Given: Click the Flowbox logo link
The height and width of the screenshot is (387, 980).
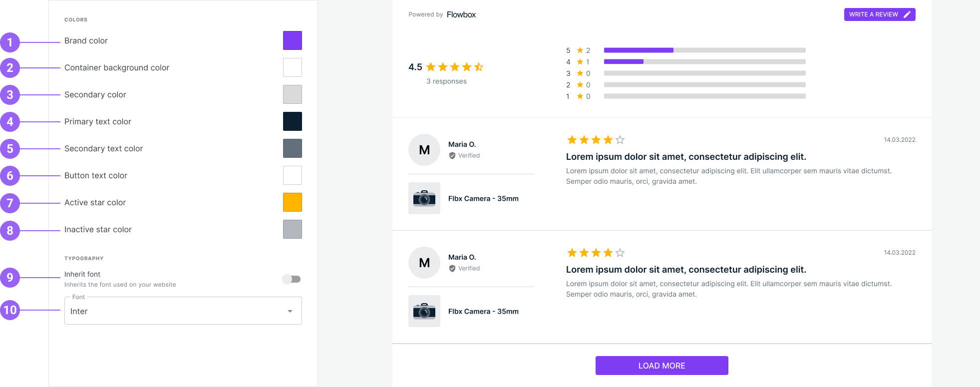Looking at the screenshot, I should pyautogui.click(x=461, y=14).
